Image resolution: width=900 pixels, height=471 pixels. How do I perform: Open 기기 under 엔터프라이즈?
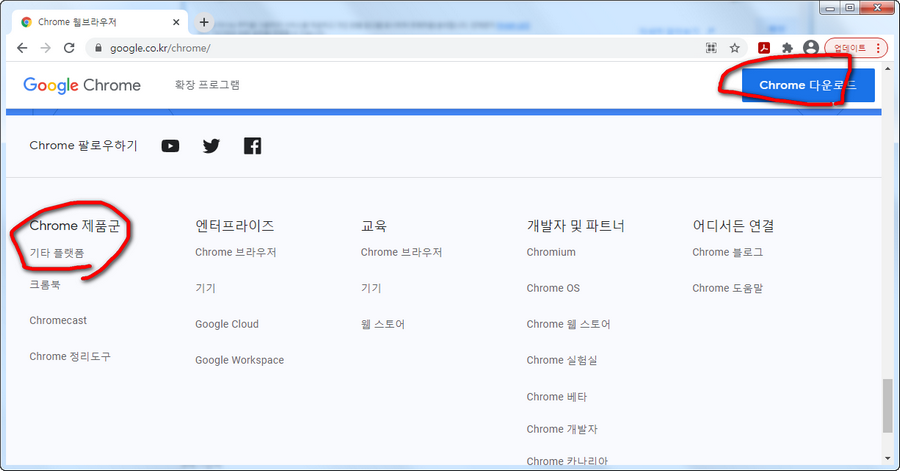pyautogui.click(x=205, y=288)
